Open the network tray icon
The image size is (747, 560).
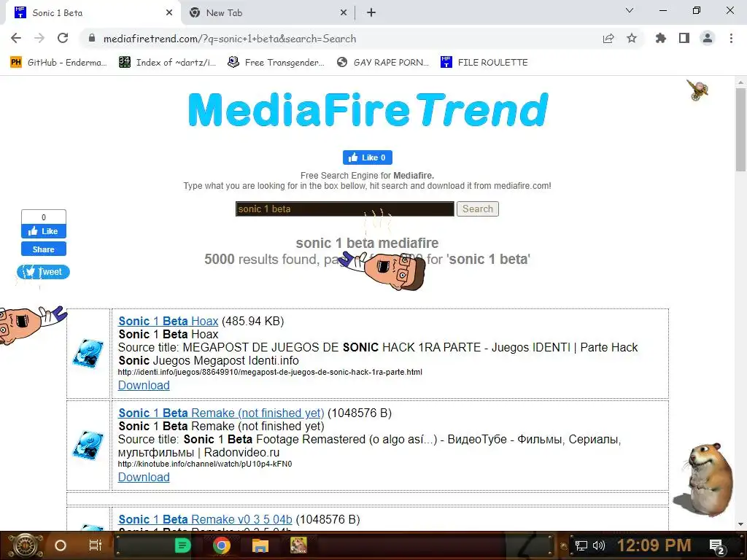pos(581,545)
